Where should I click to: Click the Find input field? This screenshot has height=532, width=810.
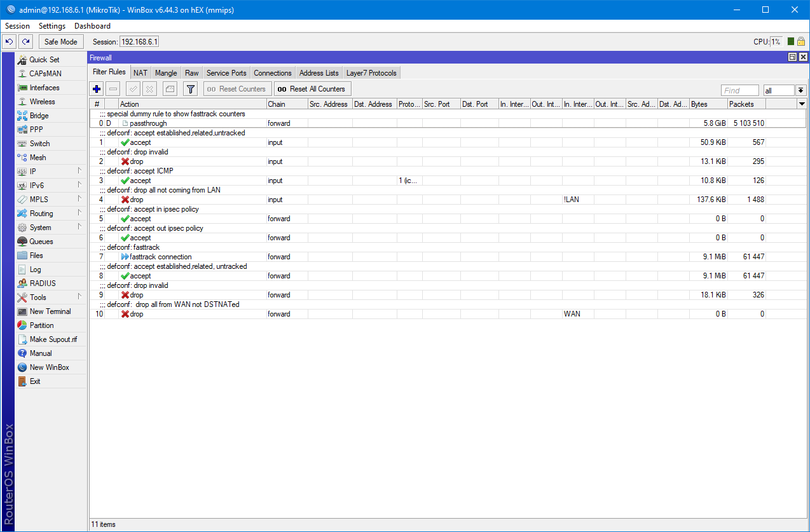740,90
